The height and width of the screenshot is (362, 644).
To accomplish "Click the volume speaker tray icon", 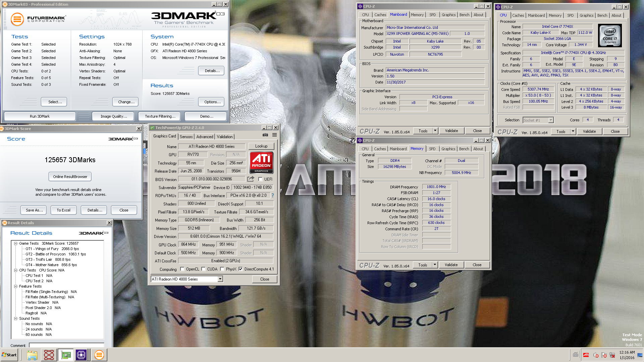I will (596, 355).
